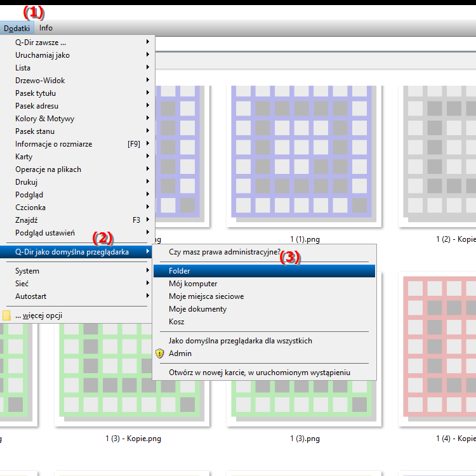Open 'Informacje o rozmiarze' menu entry

(x=77, y=144)
